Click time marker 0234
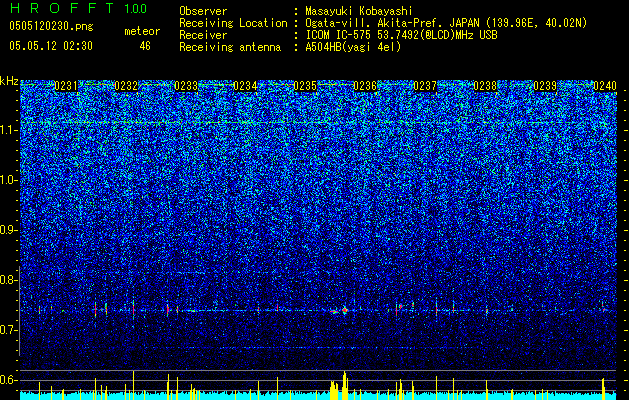The width and height of the screenshot is (629, 400). click(245, 86)
